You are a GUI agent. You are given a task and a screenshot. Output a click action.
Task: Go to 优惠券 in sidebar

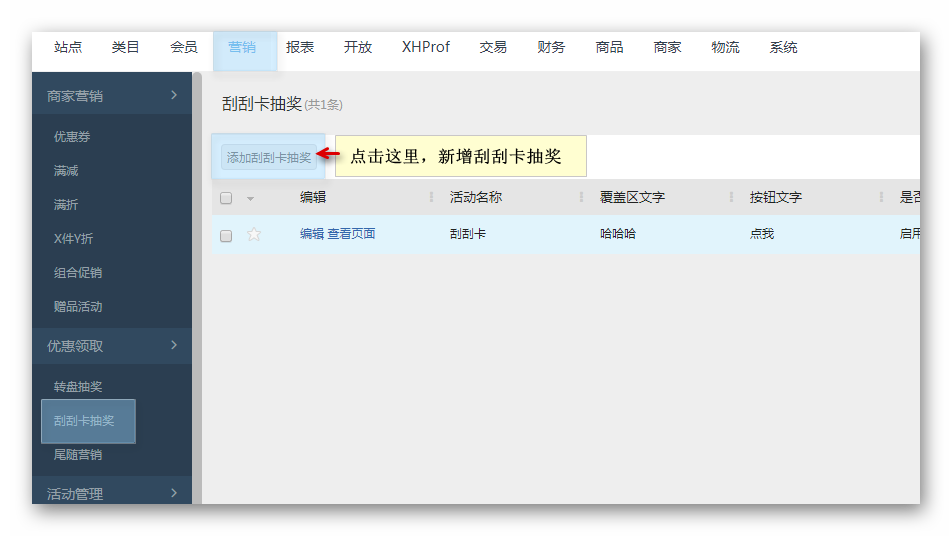(72, 137)
